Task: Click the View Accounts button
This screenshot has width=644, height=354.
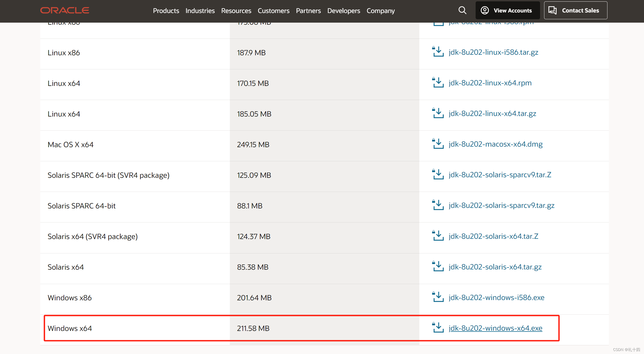Action: tap(508, 10)
